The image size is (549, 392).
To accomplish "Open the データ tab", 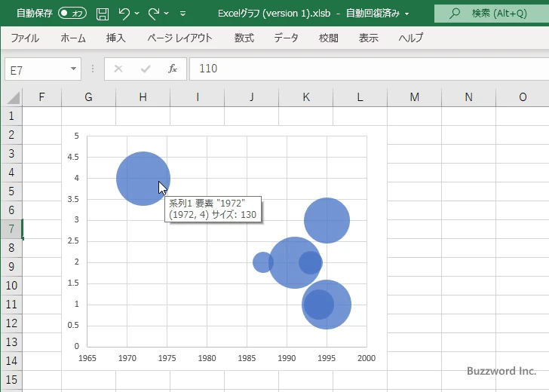I will click(x=286, y=38).
